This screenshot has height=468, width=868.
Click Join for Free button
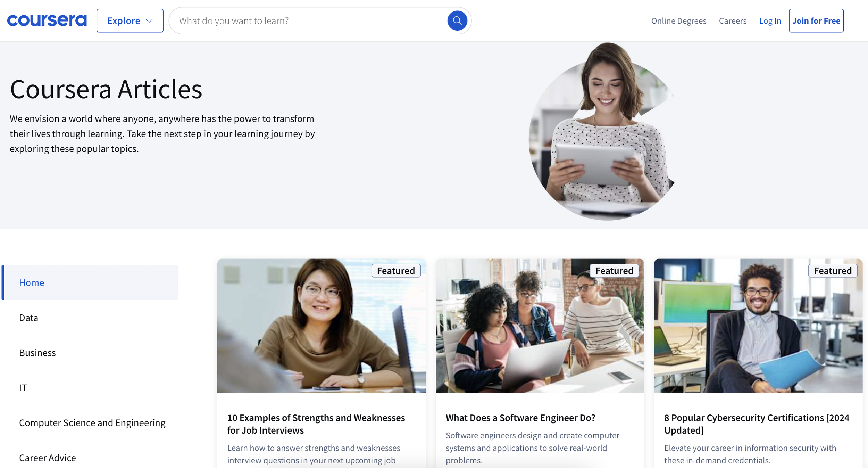coord(816,21)
